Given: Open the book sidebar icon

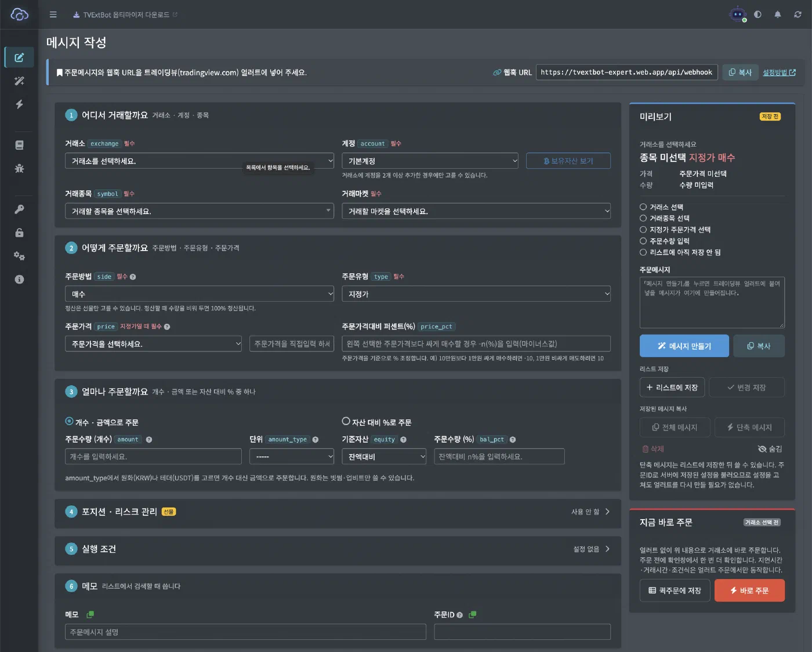Looking at the screenshot, I should [19, 145].
